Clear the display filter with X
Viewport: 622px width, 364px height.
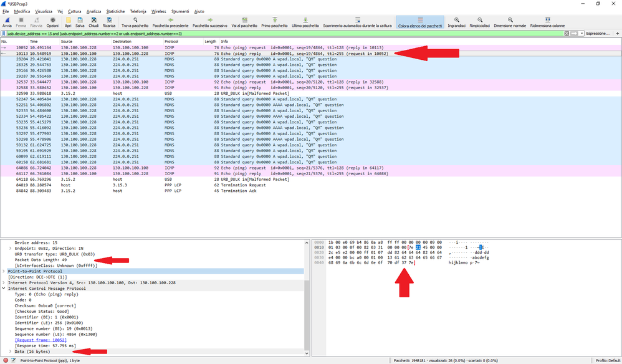(x=567, y=34)
